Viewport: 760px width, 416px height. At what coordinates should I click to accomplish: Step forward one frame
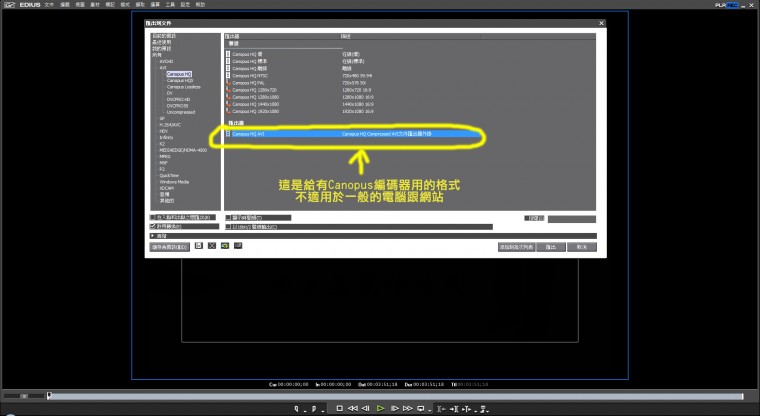coord(395,409)
